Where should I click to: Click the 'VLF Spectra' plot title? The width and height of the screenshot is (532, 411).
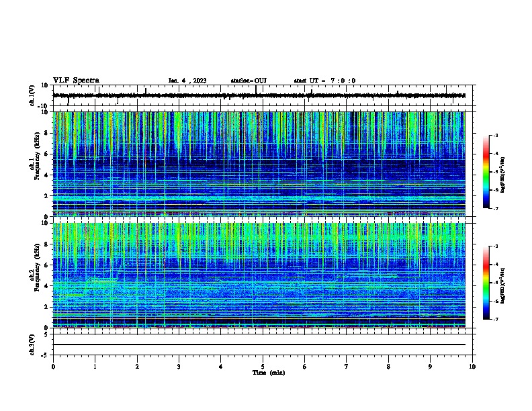pos(77,80)
